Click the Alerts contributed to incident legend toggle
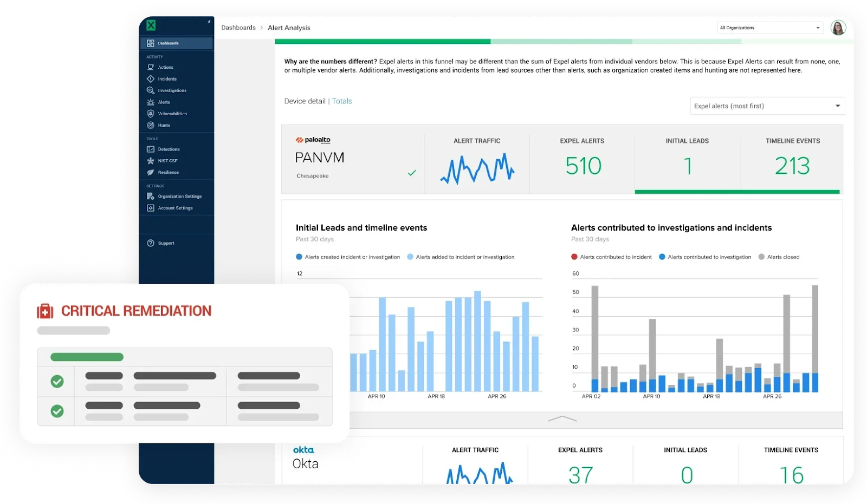The width and height of the screenshot is (867, 504). point(611,257)
